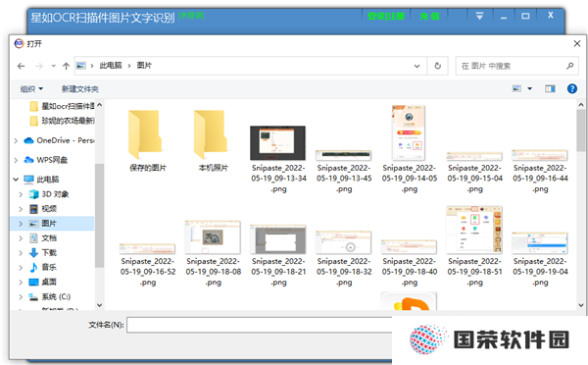Viewport: 588px width, 365px height.
Task: Select 音乐 in sidebar
Action: tap(43, 267)
